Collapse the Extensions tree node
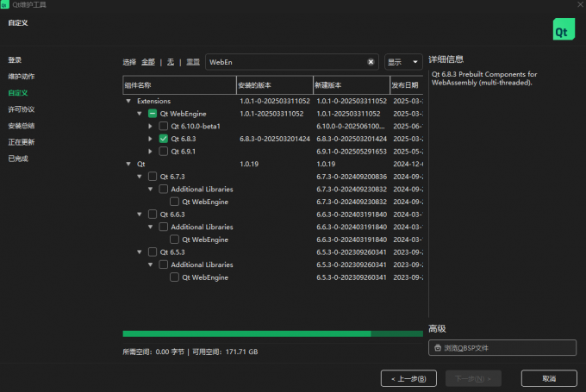This screenshot has height=392, width=586. 128,101
